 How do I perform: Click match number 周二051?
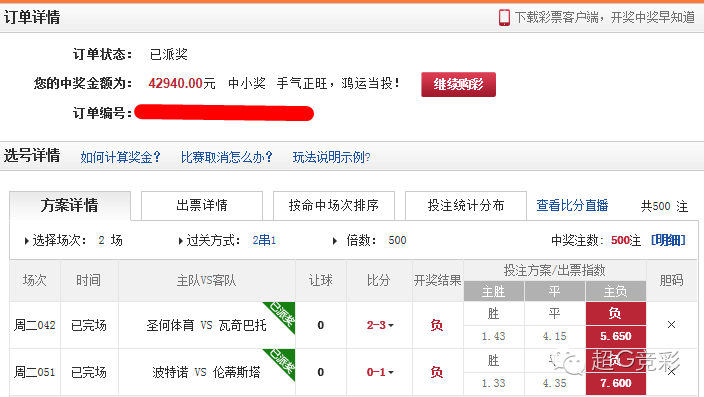click(x=35, y=372)
